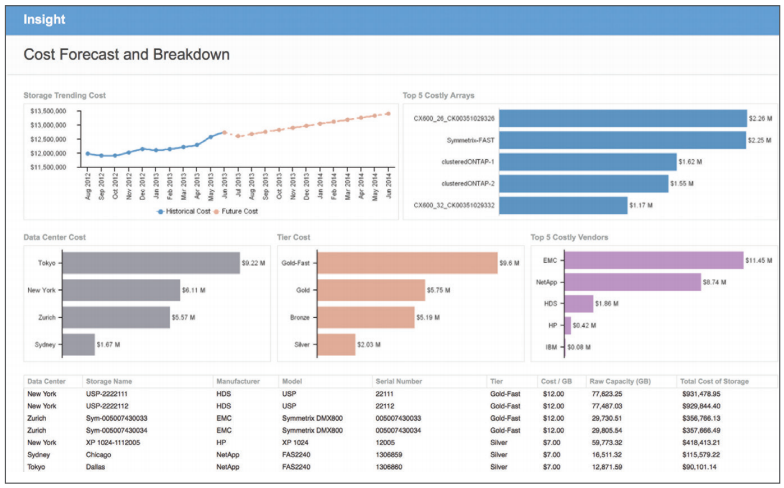This screenshot has width=784, height=488.
Task: Sort by Model column header
Action: point(292,382)
